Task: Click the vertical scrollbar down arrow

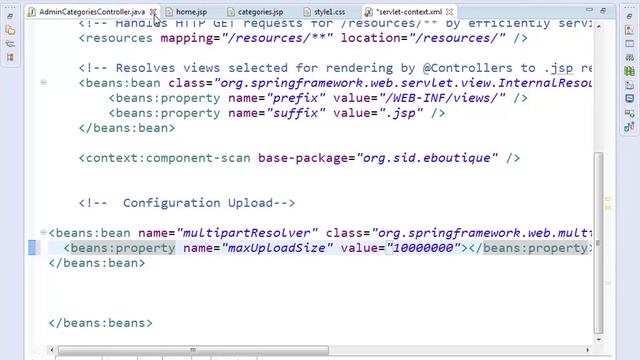Action: tap(599, 339)
